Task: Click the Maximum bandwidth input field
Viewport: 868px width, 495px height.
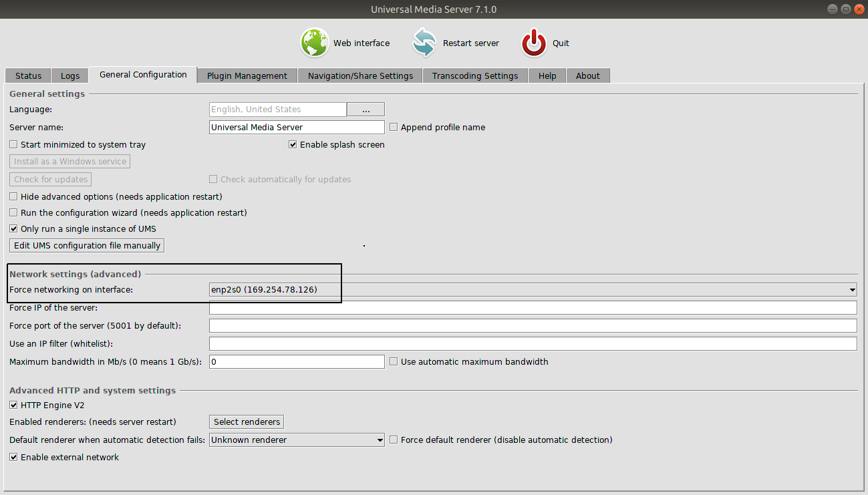Action: pyautogui.click(x=297, y=361)
